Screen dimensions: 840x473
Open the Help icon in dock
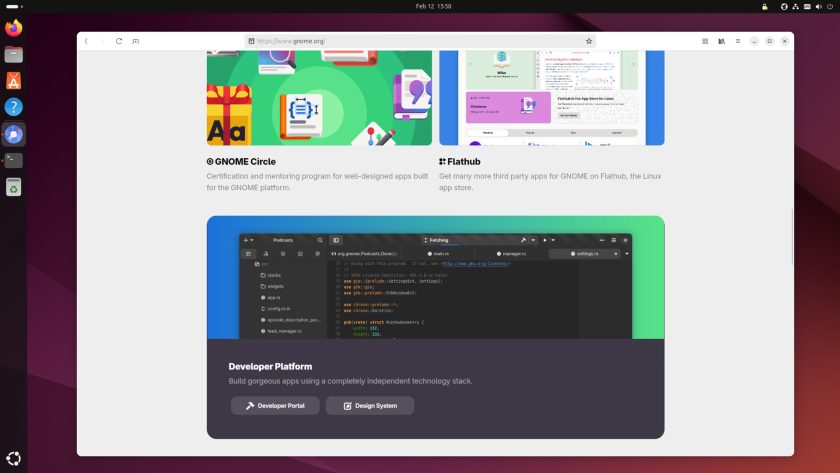(x=13, y=107)
